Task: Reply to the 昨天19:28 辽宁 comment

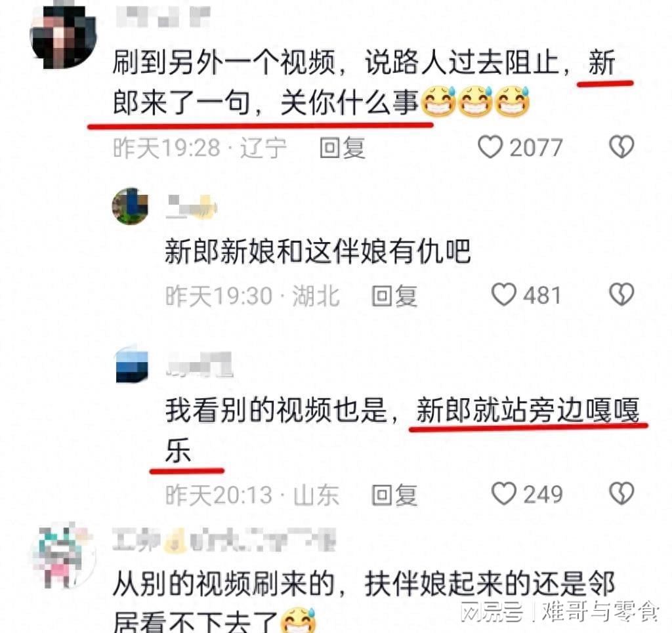Action: pyautogui.click(x=343, y=148)
